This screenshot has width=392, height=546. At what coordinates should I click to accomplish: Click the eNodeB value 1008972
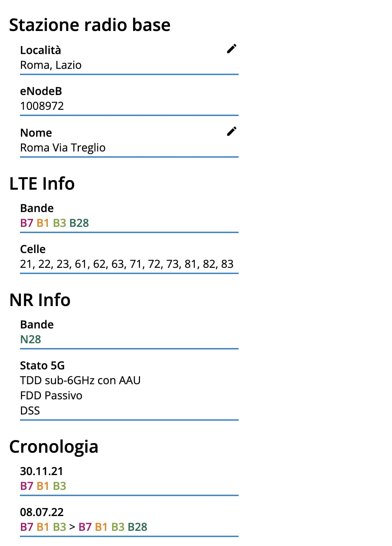click(42, 106)
